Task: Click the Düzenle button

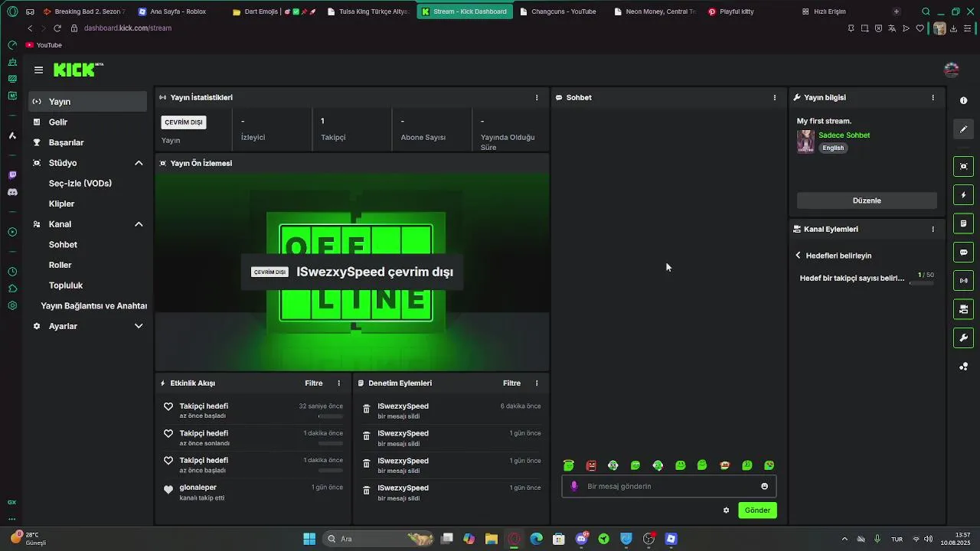Action: [x=867, y=201]
